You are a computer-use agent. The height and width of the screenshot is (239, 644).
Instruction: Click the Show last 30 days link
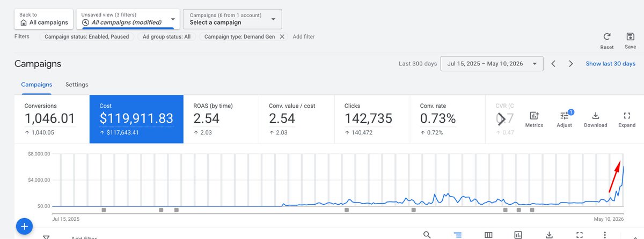tap(610, 64)
